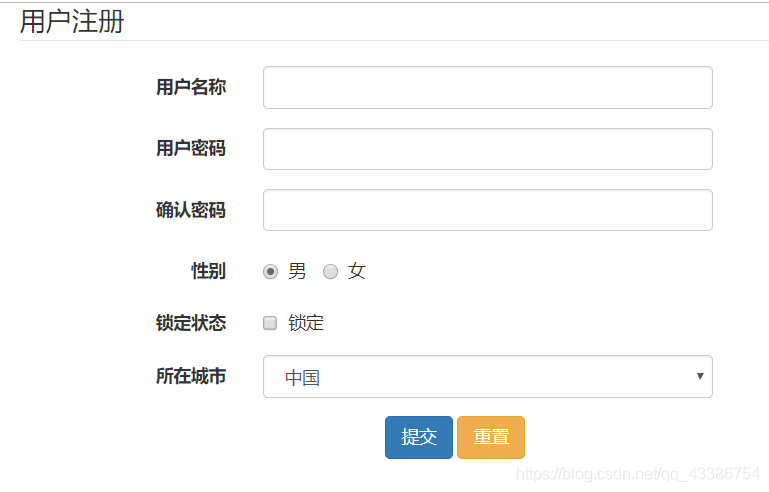This screenshot has height=492, width=769.
Task: Tick the 锁定 checkbox
Action: 270,323
